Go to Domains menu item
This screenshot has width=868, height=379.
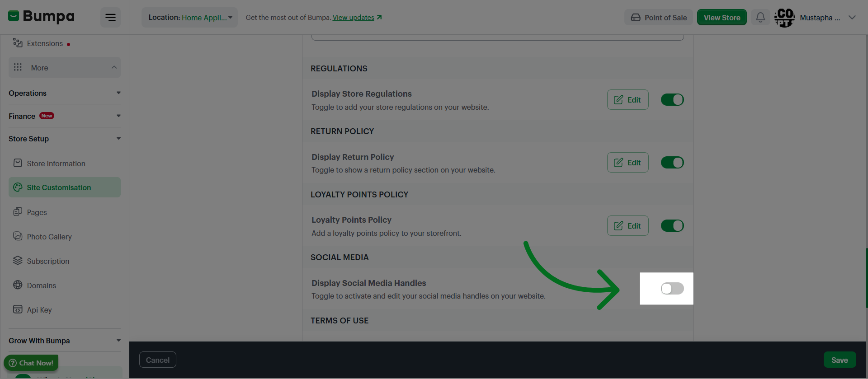(65, 285)
